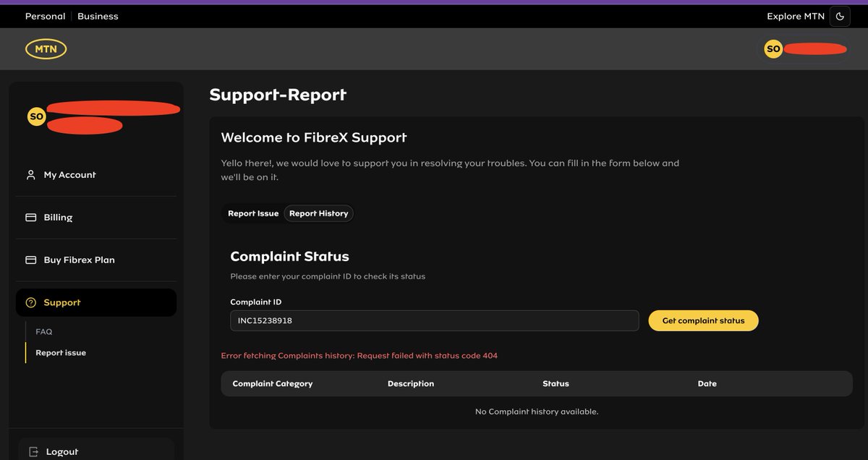Click Get complaint status button
The height and width of the screenshot is (460, 868).
coord(703,320)
